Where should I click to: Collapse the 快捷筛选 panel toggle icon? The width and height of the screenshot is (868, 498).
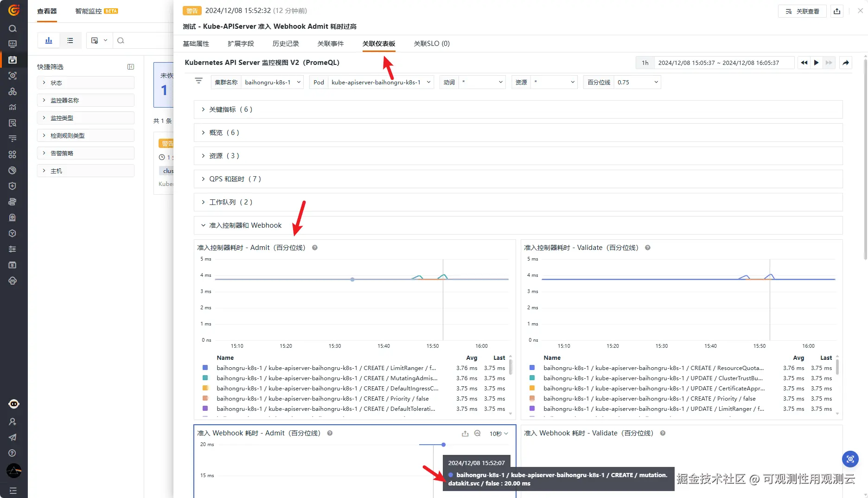point(131,67)
